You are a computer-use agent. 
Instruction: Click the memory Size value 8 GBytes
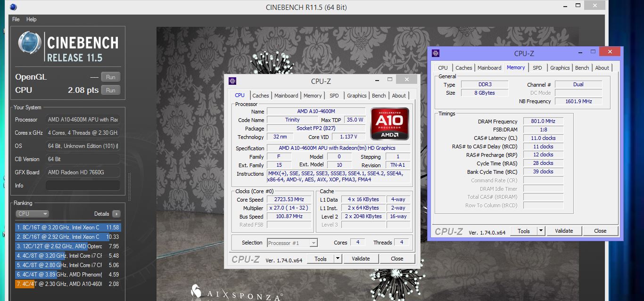(484, 93)
